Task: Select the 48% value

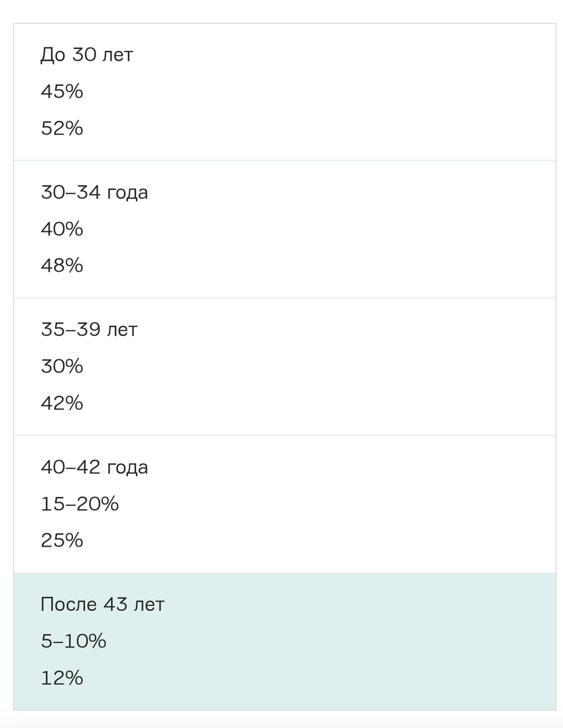Action: coord(62,266)
